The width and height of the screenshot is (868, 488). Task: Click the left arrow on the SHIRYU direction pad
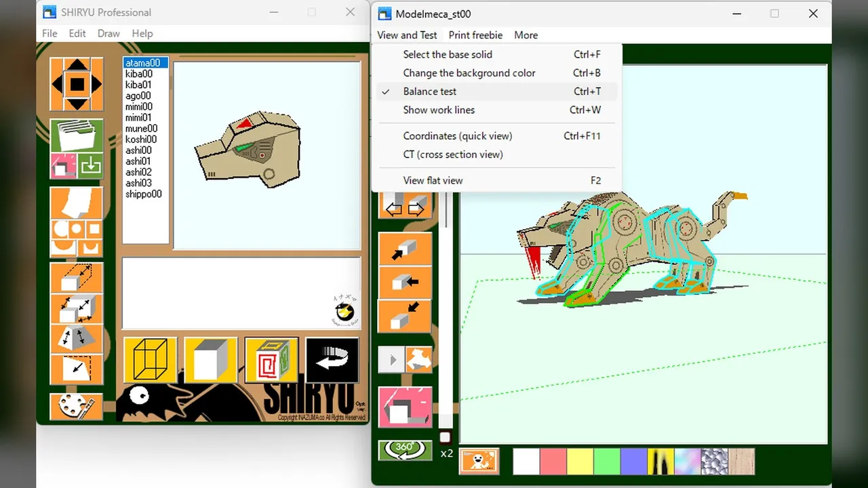(57, 85)
